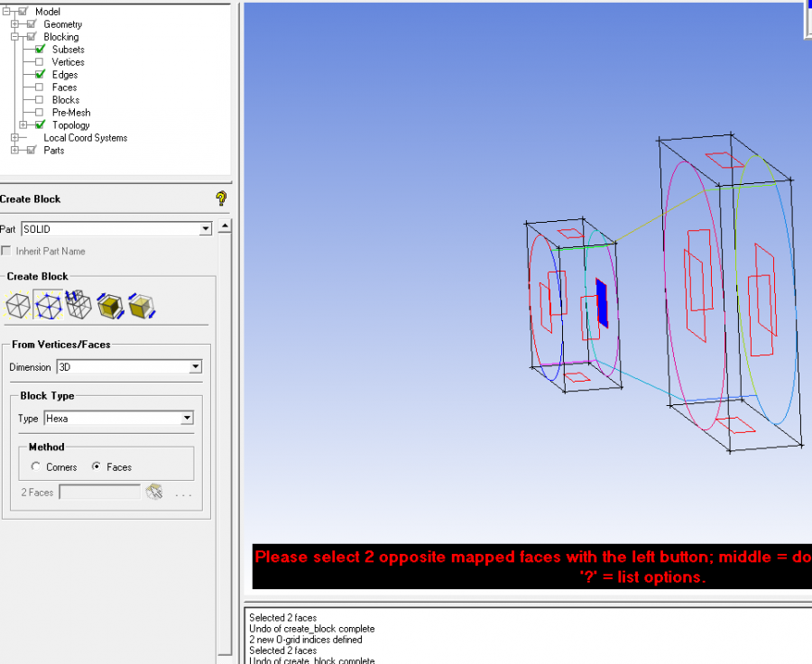
Task: Click the 2 Faces input field
Action: pos(99,492)
